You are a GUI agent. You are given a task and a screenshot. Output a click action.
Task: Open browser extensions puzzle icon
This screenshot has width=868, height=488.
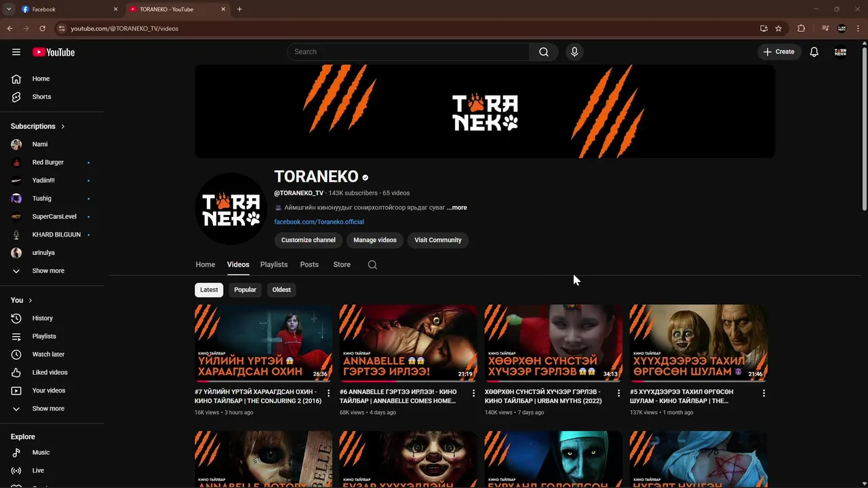coord(802,28)
